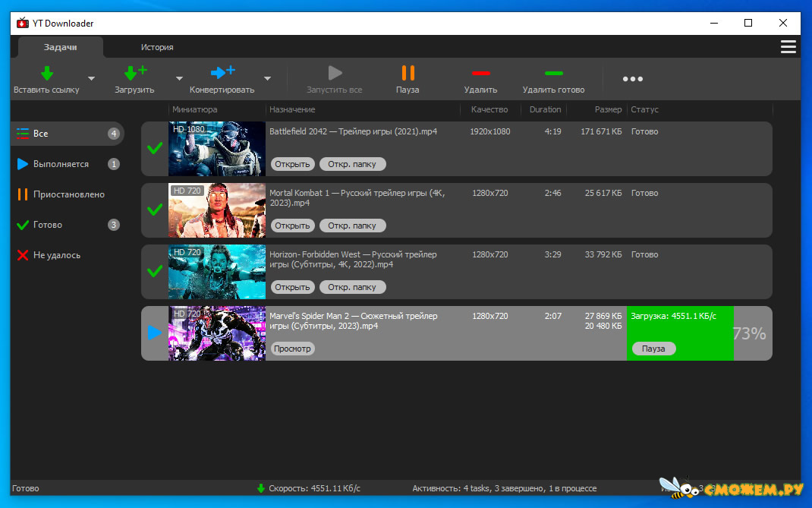This screenshot has width=812, height=508.
Task: Open the Загрузить dropdown arrow
Action: (179, 79)
